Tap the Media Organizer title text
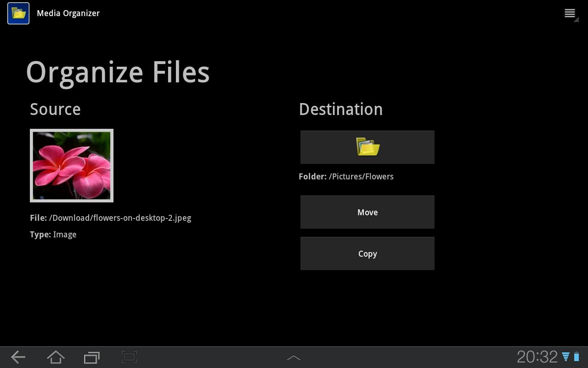588x368 pixels. point(68,13)
